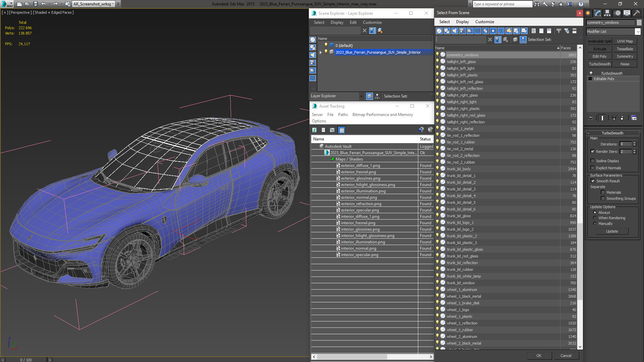Screen dimensions: 644x362
Task: Click Configure Modifier Sets icon
Action: [634, 118]
